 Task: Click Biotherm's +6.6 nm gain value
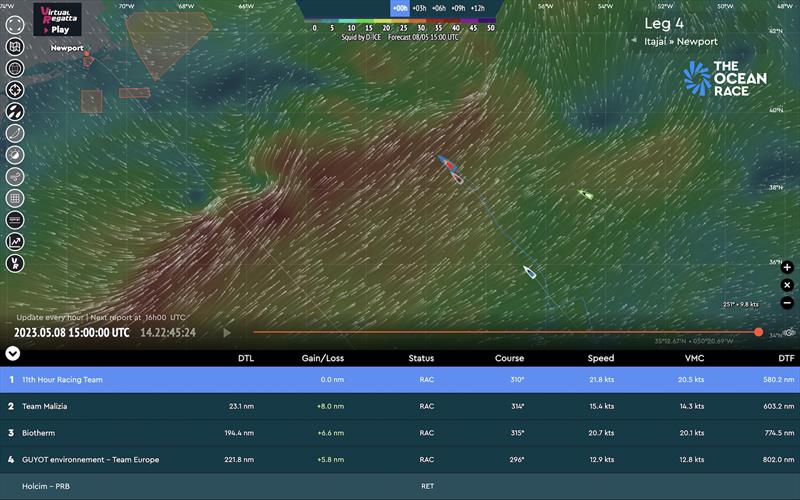click(331, 433)
